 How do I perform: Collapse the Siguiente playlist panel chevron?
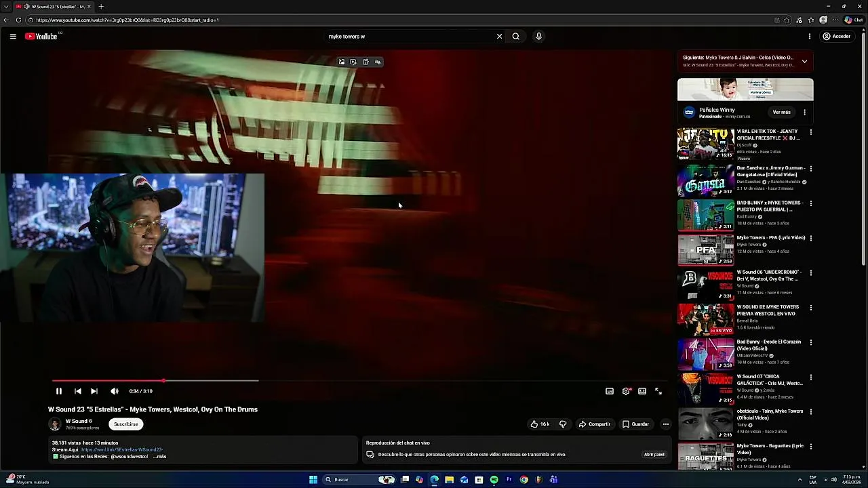(804, 61)
